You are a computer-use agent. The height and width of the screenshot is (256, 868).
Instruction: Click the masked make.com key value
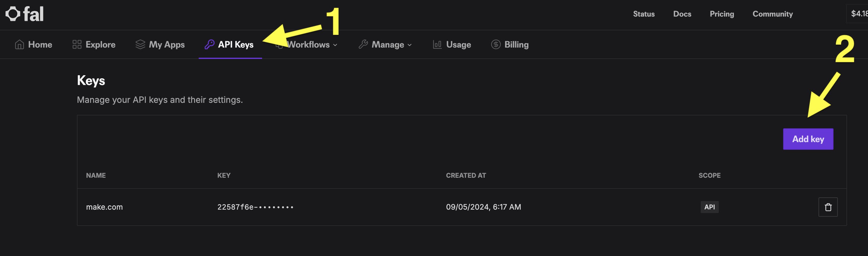pyautogui.click(x=255, y=207)
